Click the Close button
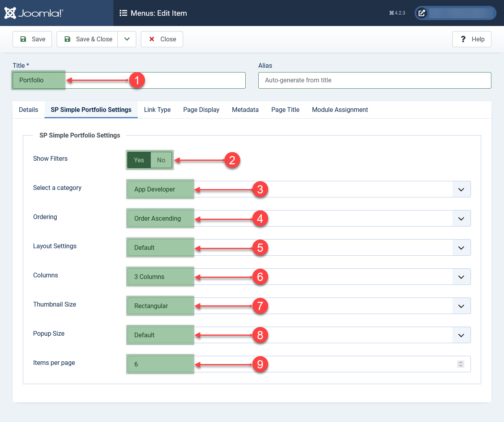Viewport: 504px width, 422px height. point(162,39)
